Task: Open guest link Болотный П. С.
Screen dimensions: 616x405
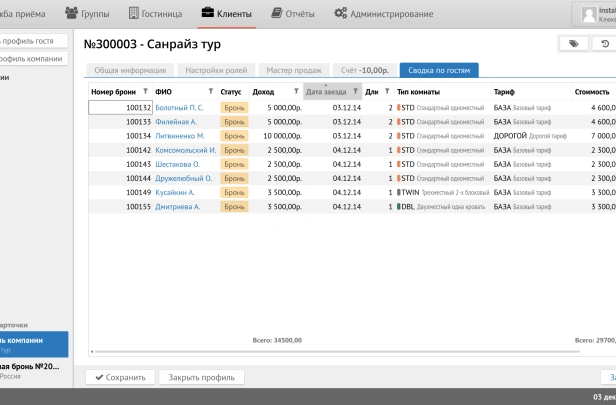Action: [179, 107]
